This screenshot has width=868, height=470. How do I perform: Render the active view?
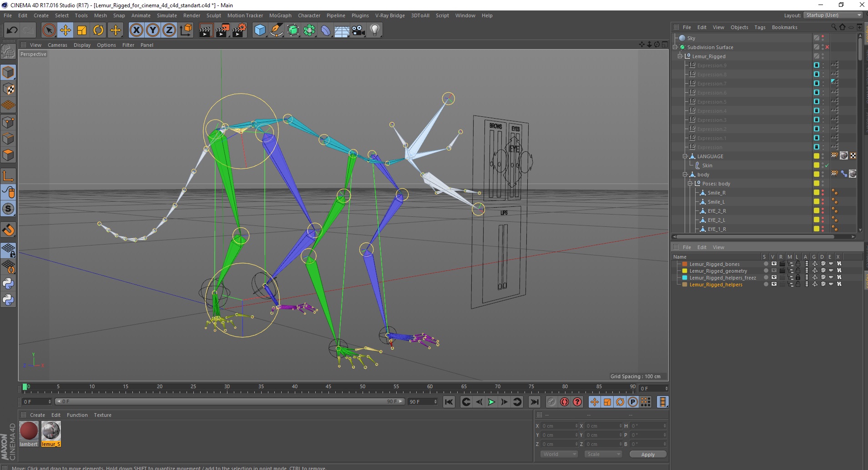206,30
